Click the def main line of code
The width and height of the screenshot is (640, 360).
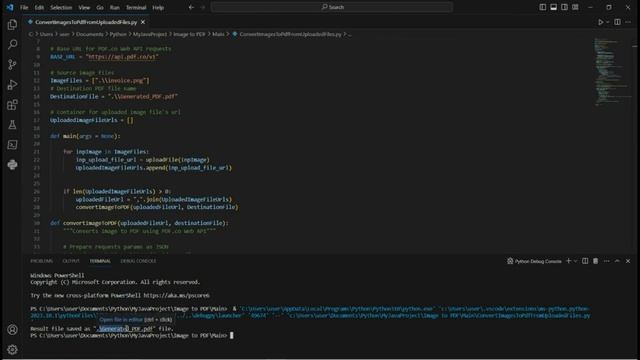(85, 136)
